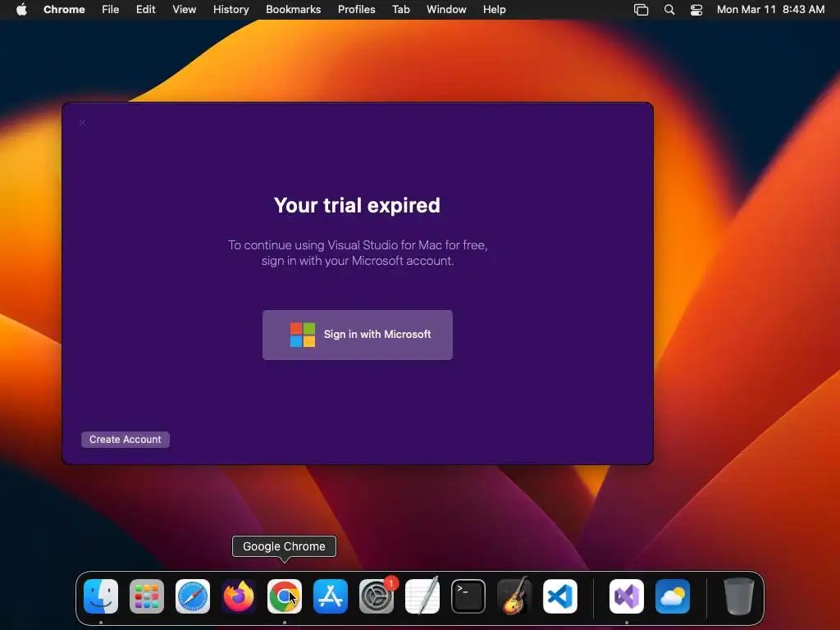Image resolution: width=840 pixels, height=630 pixels.
Task: Open Spotlight search in the menu bar
Action: pyautogui.click(x=669, y=10)
